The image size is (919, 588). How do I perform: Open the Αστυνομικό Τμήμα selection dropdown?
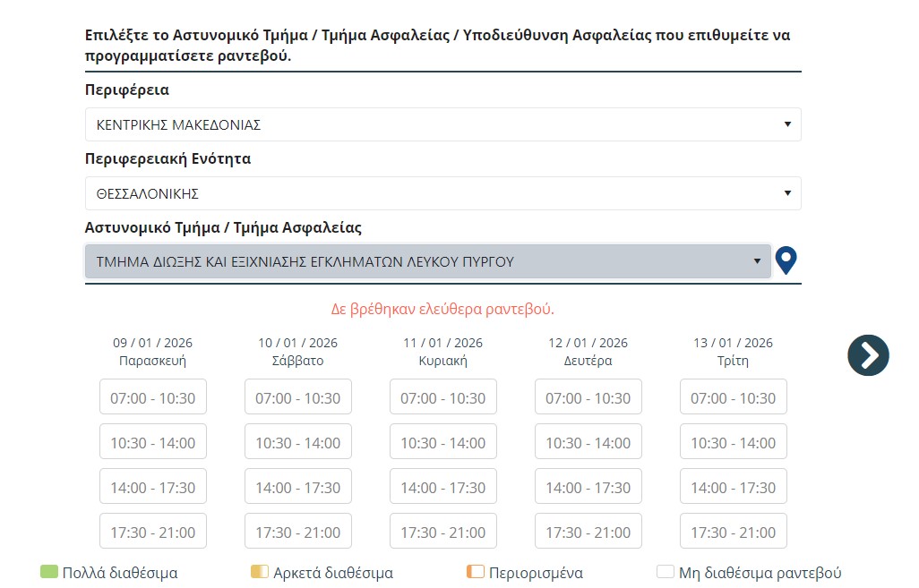pyautogui.click(x=427, y=261)
